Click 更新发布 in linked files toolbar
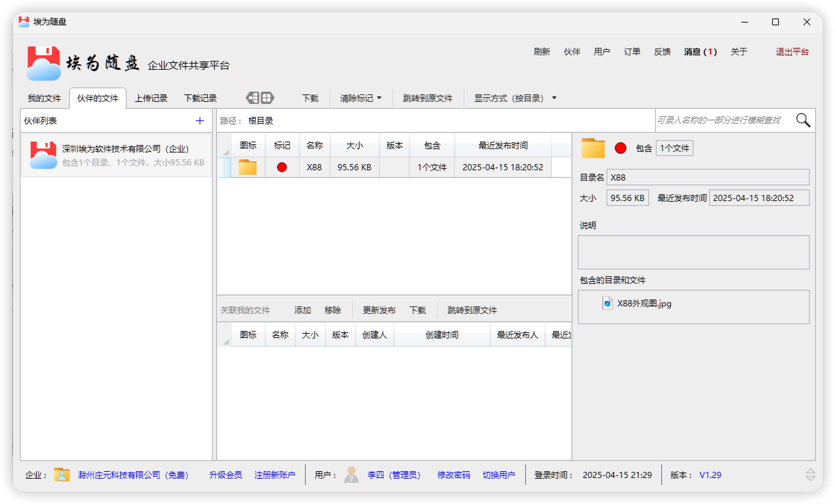The image size is (835, 504). click(379, 310)
